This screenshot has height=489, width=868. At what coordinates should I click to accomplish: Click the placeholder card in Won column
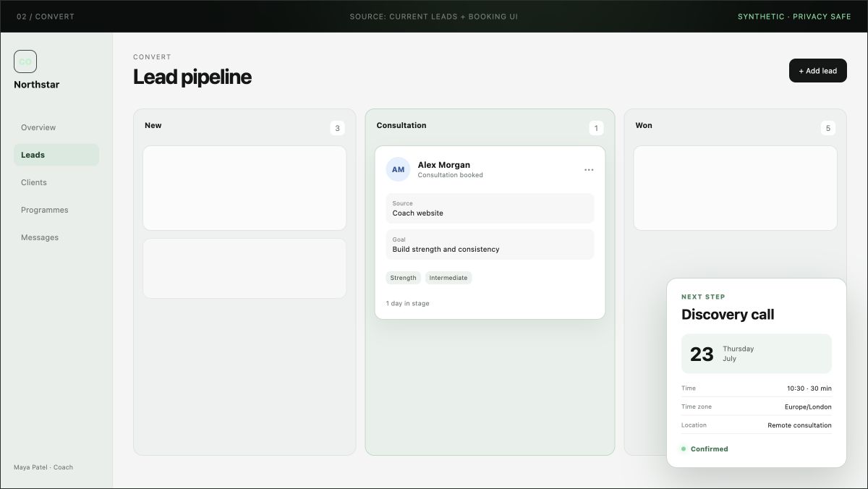736,188
